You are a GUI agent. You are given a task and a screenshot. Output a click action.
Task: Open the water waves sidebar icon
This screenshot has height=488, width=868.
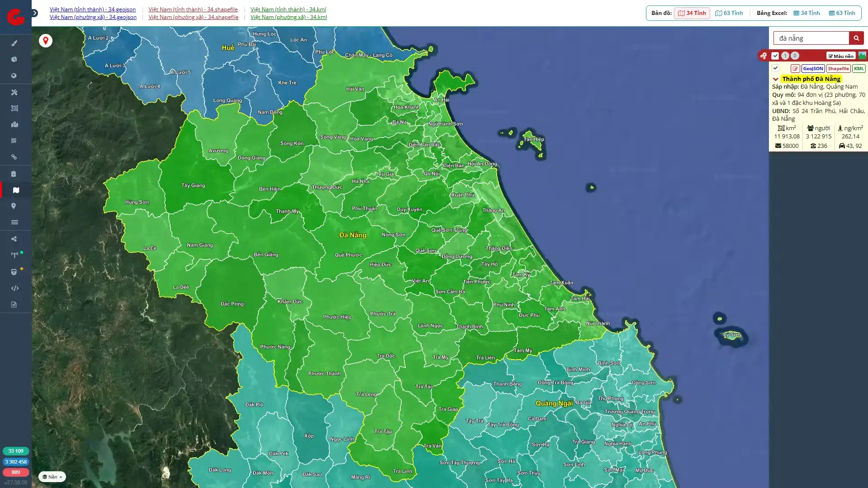pyautogui.click(x=14, y=222)
